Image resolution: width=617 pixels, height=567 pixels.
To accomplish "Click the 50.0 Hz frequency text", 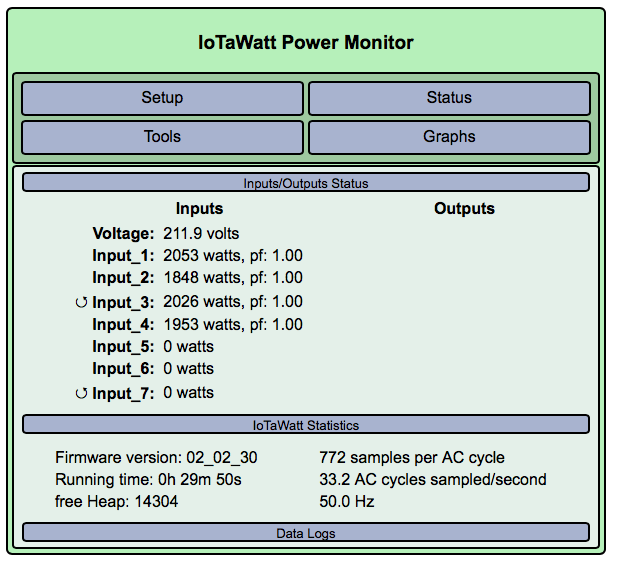I will point(347,502).
